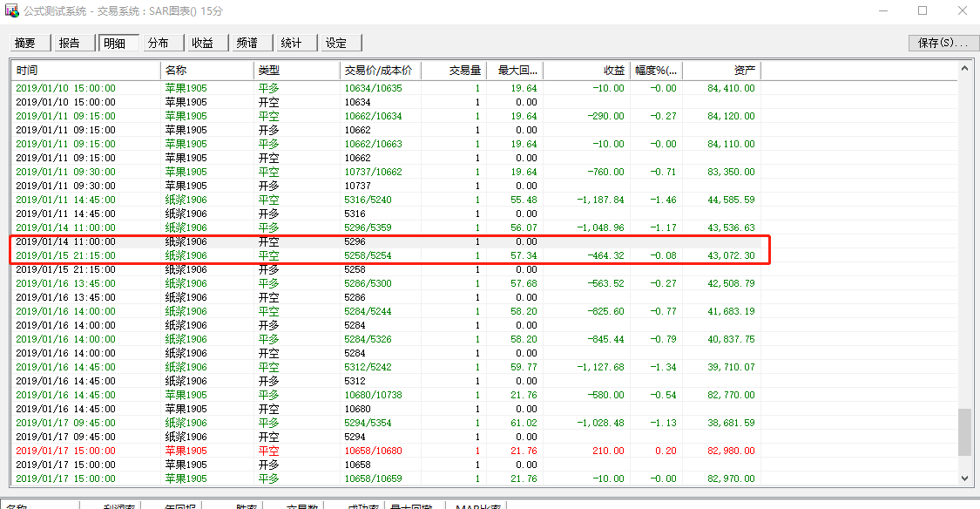Open the 报告 tab
The width and height of the screenshot is (980, 509).
(x=70, y=43)
